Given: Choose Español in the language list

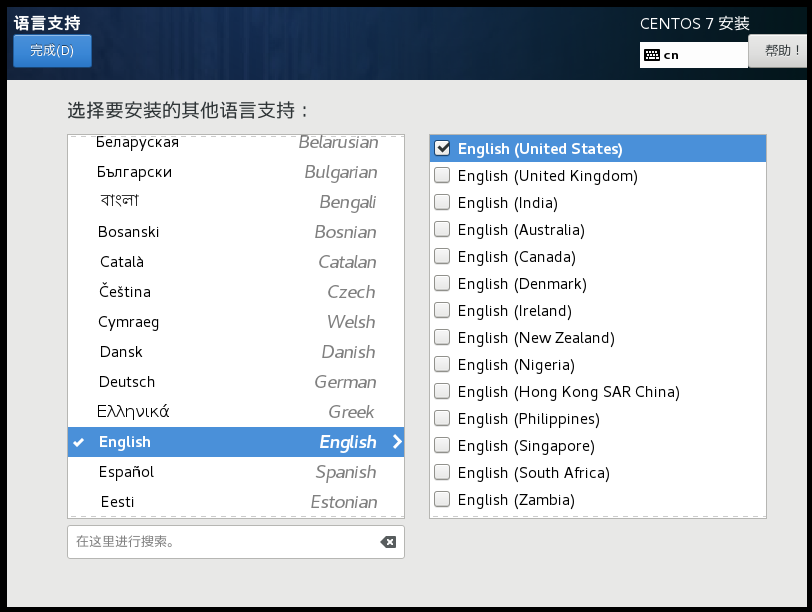Looking at the screenshot, I should click(x=200, y=472).
